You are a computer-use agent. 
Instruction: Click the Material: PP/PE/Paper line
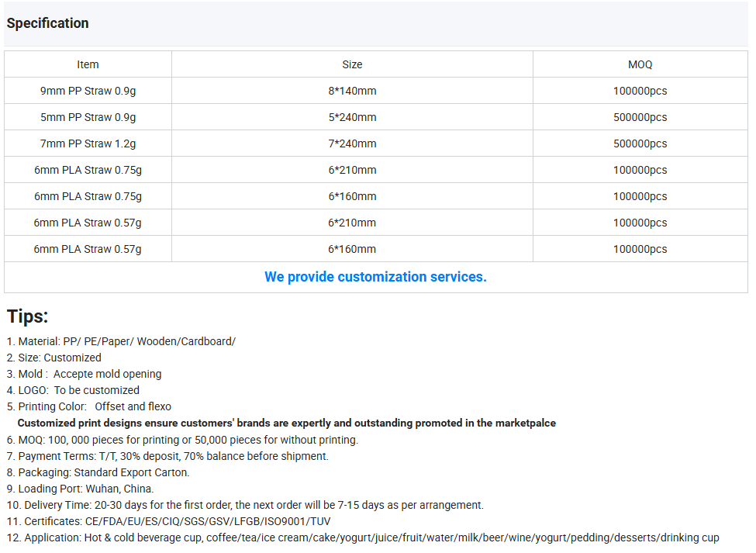(121, 341)
